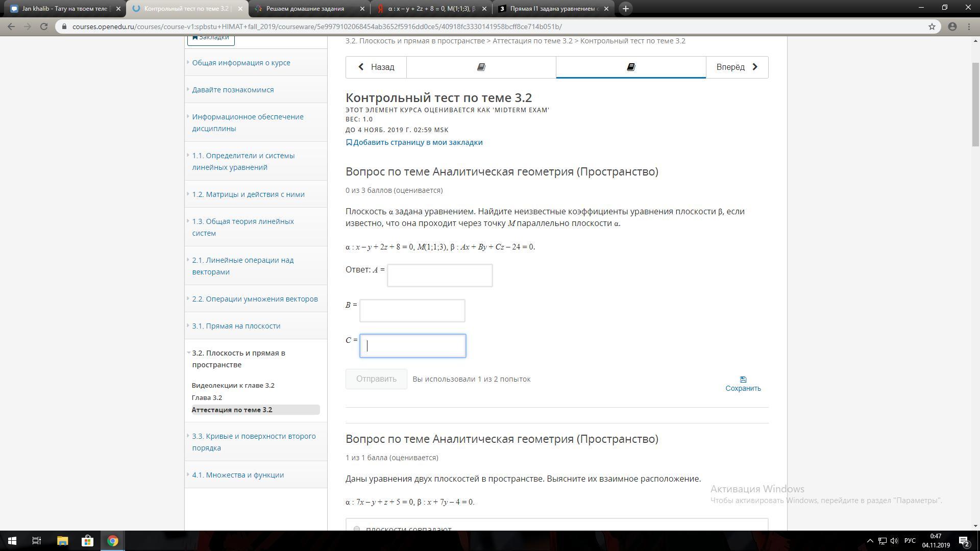Image resolution: width=980 pixels, height=551 pixels.
Task: Open File Explorer from the taskbar
Action: [x=62, y=541]
